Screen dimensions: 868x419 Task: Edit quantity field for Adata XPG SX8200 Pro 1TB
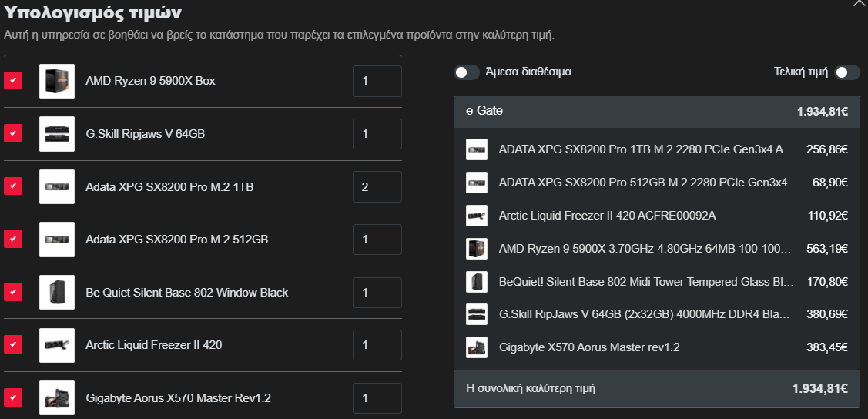pyautogui.click(x=377, y=186)
